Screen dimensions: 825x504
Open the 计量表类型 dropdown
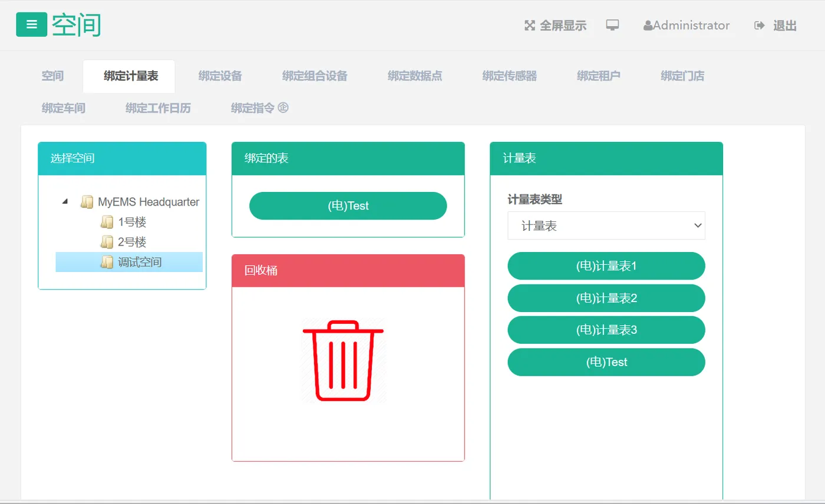[606, 226]
